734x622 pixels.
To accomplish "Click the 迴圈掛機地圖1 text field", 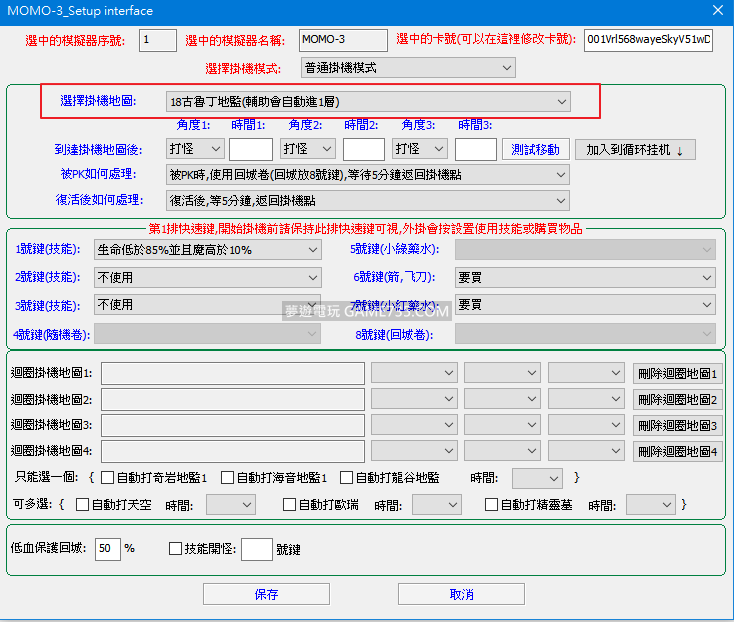I will click(233, 373).
